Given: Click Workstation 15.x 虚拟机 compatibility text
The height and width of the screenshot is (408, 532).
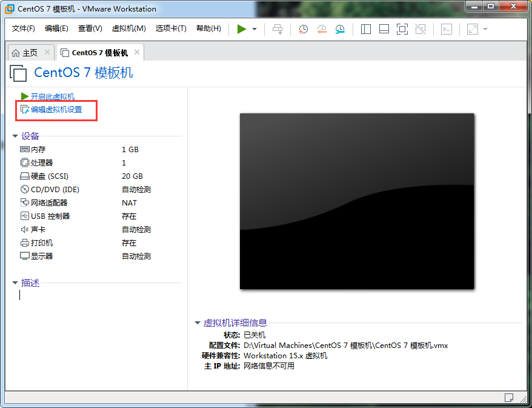Looking at the screenshot, I should coord(285,356).
